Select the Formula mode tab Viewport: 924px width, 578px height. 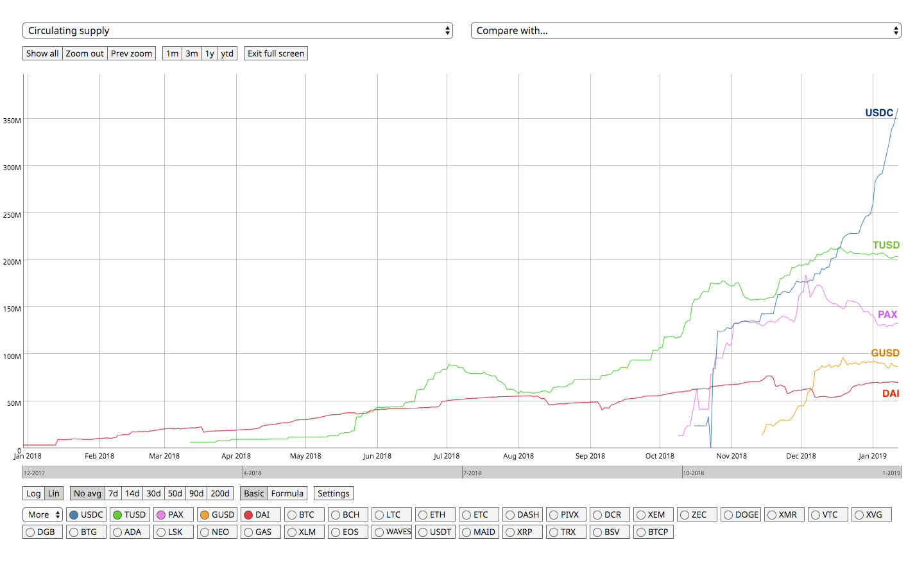[287, 493]
